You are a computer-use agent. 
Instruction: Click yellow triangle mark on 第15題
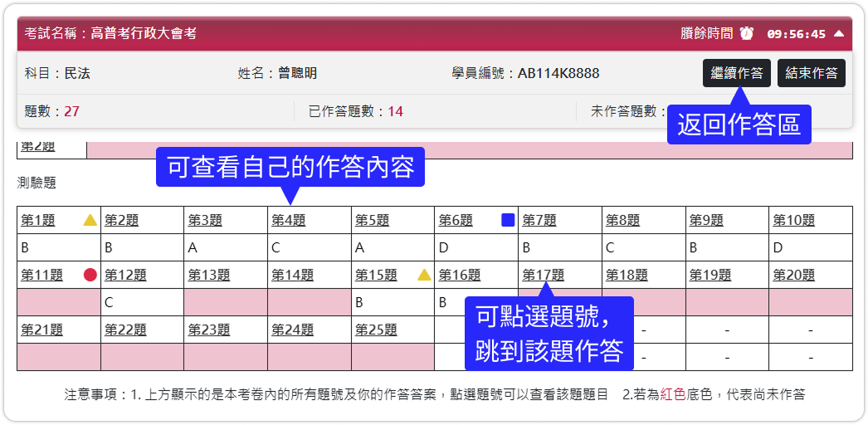click(424, 275)
